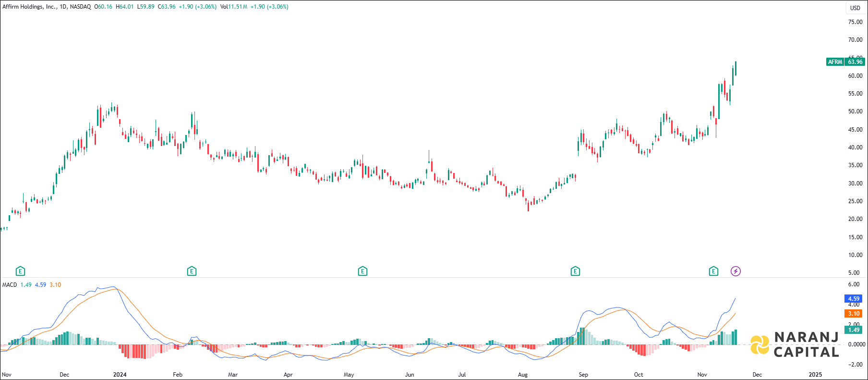
Task: Click the 63.96 last price label
Action: coord(855,62)
